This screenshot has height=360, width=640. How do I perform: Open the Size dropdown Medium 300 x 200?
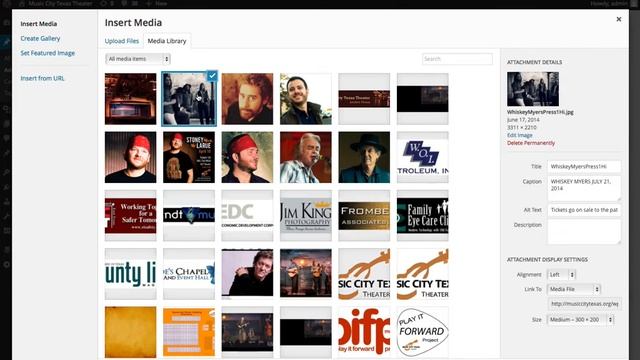click(x=580, y=320)
